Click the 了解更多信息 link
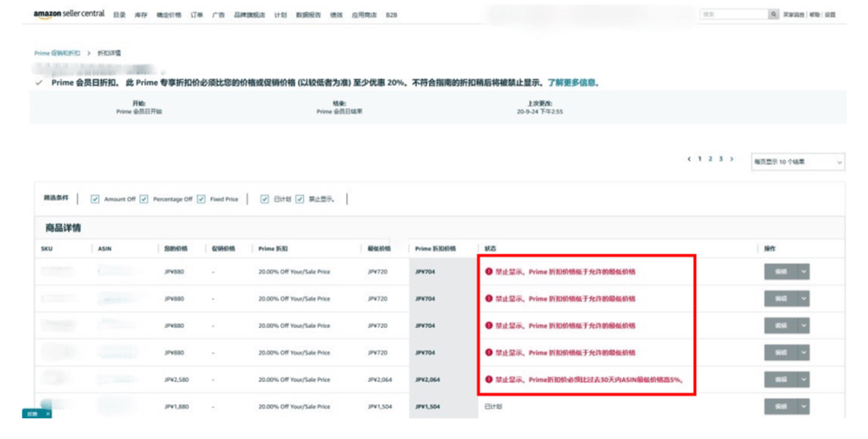Image resolution: width=868 pixels, height=439 pixels. click(573, 83)
